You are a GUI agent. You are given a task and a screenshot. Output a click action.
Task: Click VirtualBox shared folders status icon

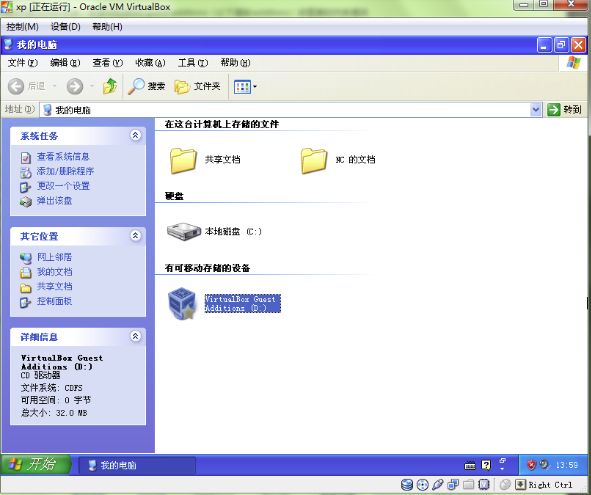pos(469,485)
